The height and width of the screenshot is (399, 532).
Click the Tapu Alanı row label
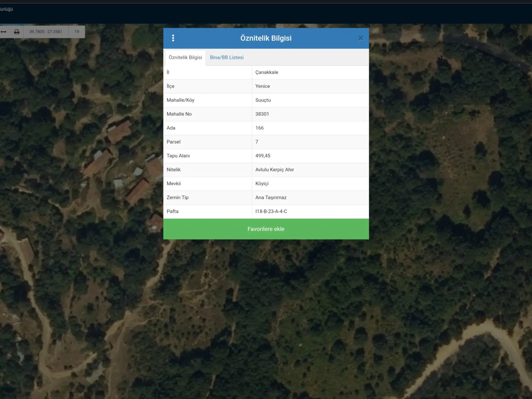coord(178,156)
